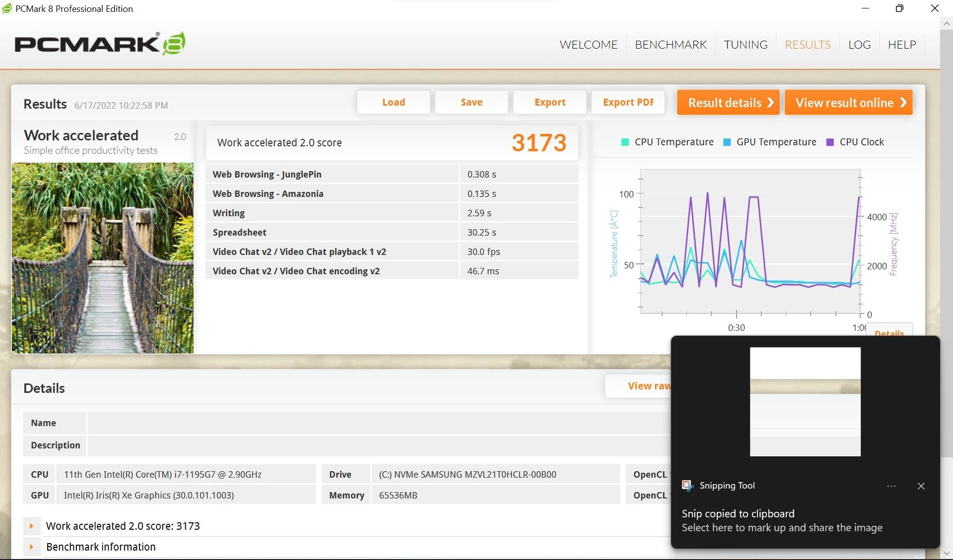Click the snip preview thumbnail in notification

[805, 402]
